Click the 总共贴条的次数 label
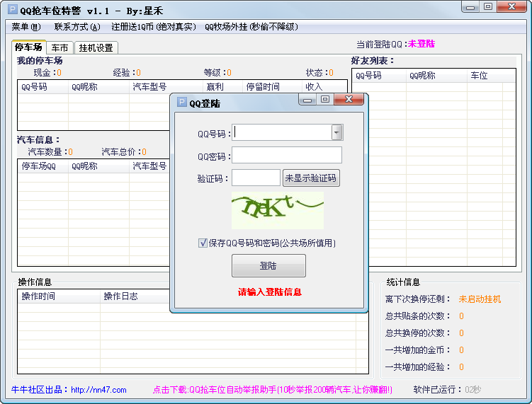Image resolution: width=532 pixels, height=404 pixels. (418, 316)
